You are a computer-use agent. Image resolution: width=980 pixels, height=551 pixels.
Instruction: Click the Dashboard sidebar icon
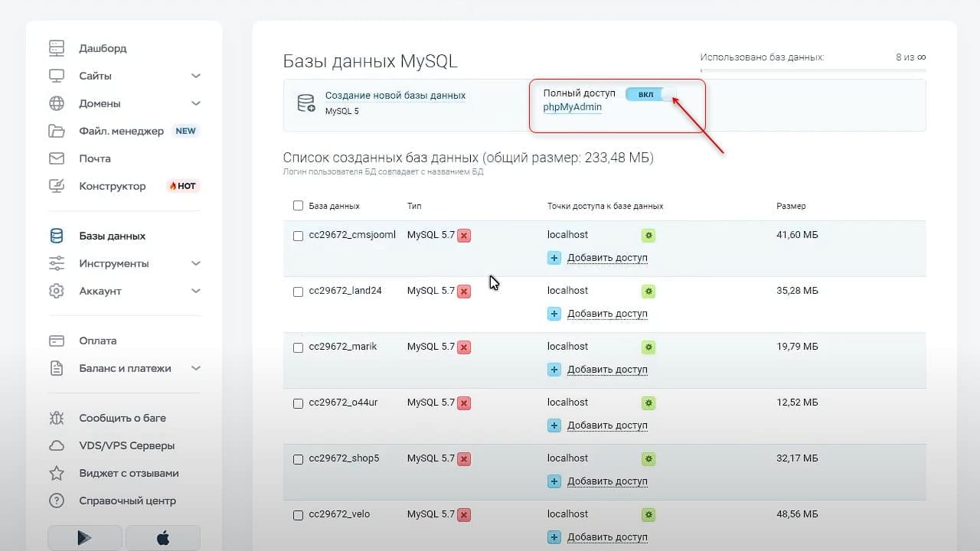(57, 48)
